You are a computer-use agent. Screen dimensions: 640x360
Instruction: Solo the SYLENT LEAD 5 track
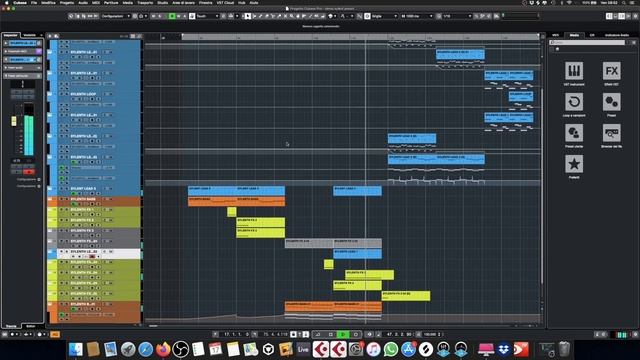(x=67, y=189)
